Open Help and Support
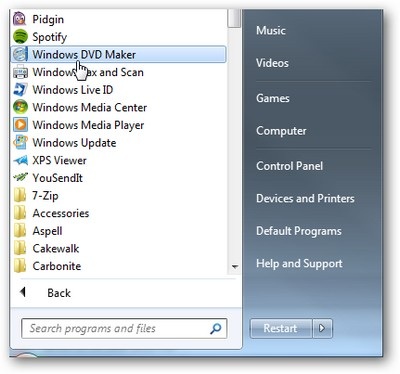Screen dimensions: 400x374 point(299,264)
